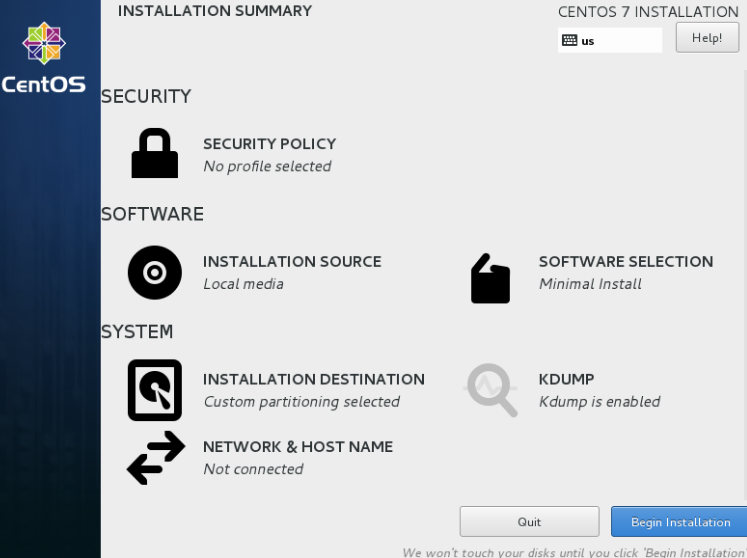Click the Software Selection package icon
Screen dimensions: 747x558
[490, 278]
